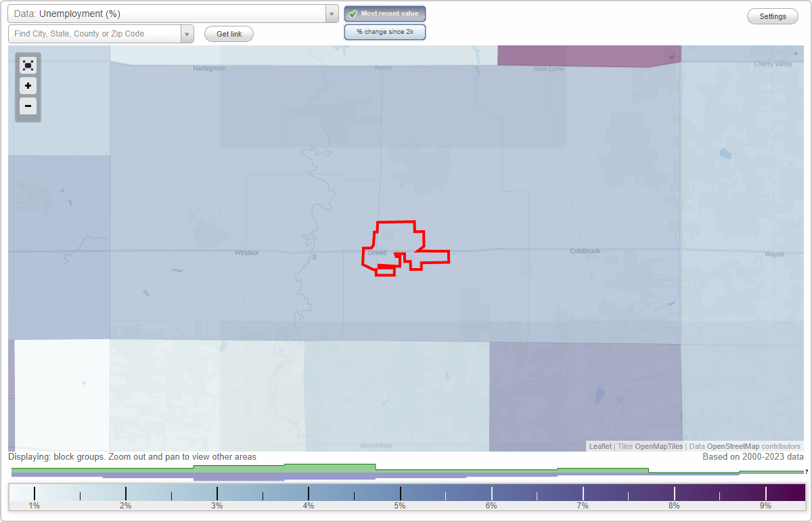This screenshot has width=812, height=522.
Task: Open the Settings button
Action: (773, 17)
